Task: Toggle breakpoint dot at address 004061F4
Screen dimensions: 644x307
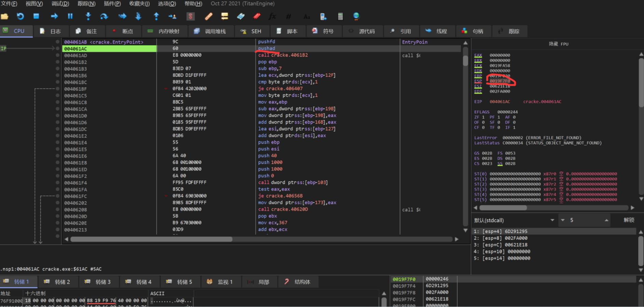Action: (57, 182)
